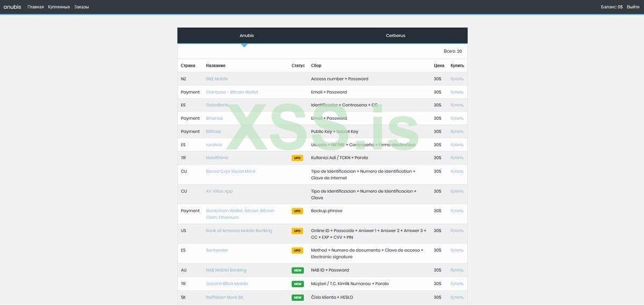Select the "Backup phrase" cell
Viewport: 644px width, 305px height.
327,210
